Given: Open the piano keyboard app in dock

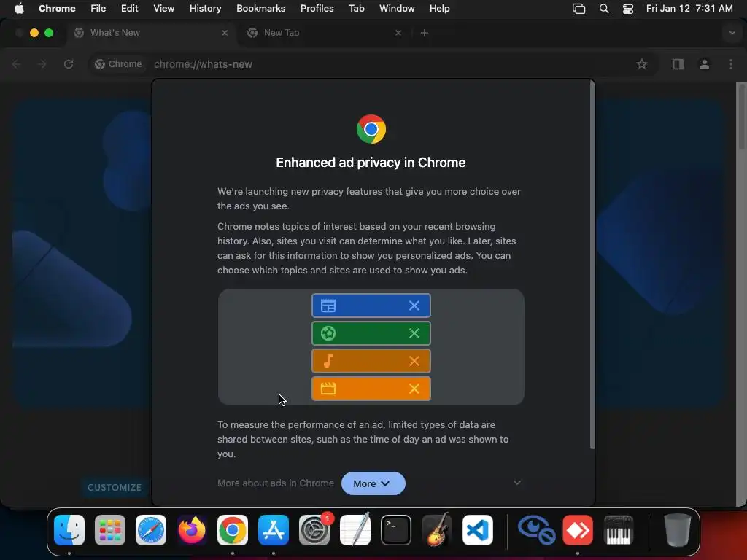Looking at the screenshot, I should pyautogui.click(x=619, y=530).
